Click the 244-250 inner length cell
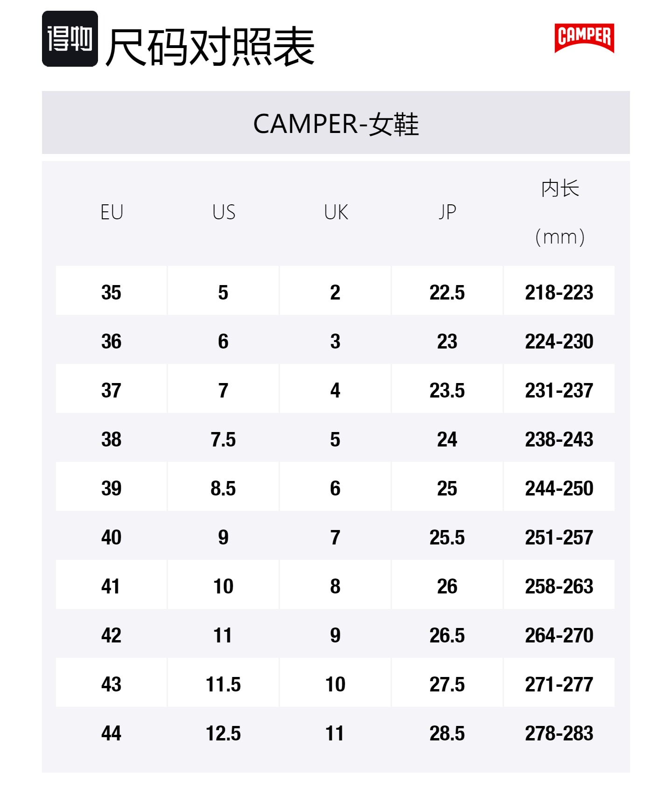The image size is (672, 809). (559, 488)
